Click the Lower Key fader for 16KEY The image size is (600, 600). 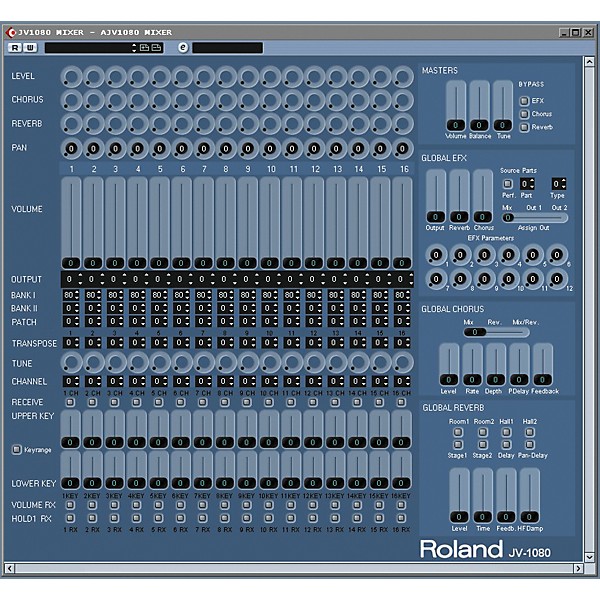click(x=401, y=470)
